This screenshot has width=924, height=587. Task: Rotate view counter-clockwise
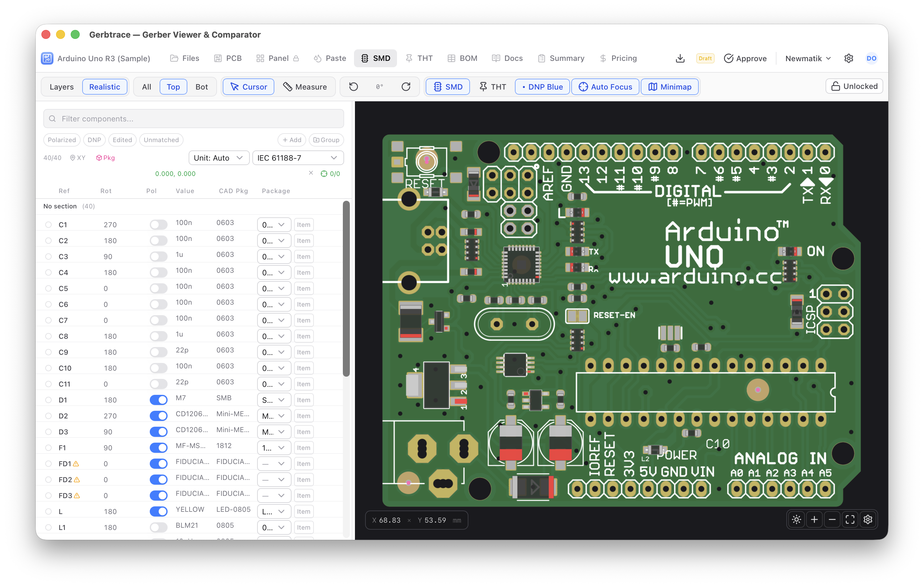point(353,87)
